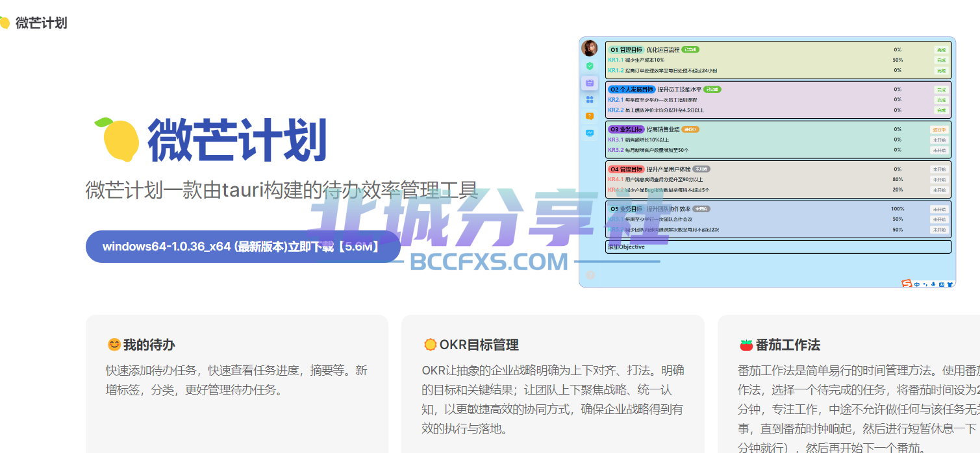Select the green shield checkmark sidebar icon
980x453 pixels.
590,66
